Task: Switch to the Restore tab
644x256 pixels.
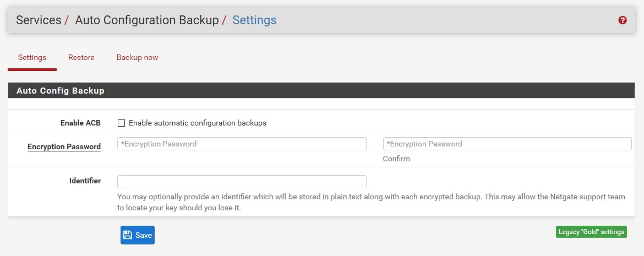Action: click(x=81, y=58)
